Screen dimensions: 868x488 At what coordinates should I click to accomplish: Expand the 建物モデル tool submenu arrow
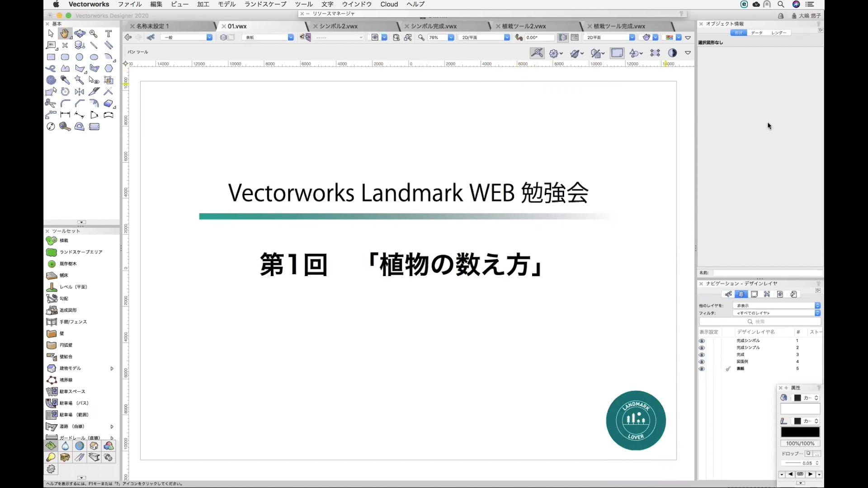112,369
